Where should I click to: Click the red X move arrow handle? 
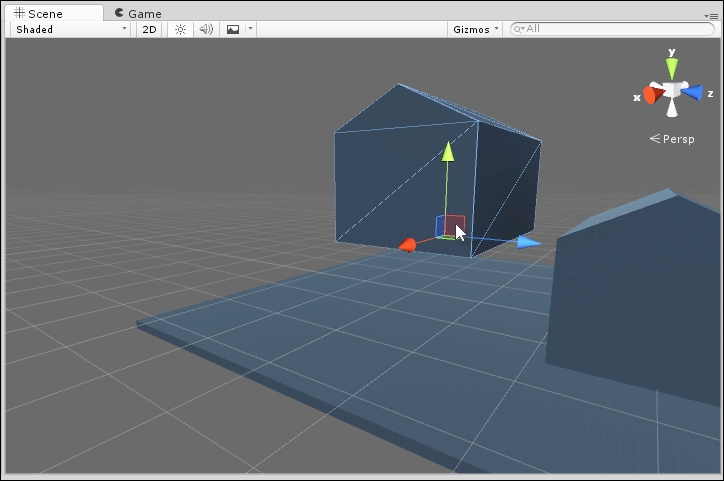(407, 245)
